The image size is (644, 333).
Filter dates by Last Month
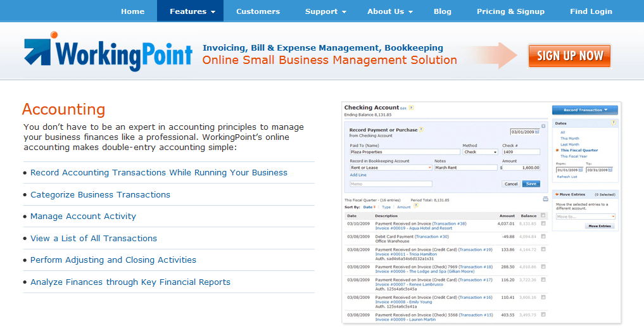570,144
